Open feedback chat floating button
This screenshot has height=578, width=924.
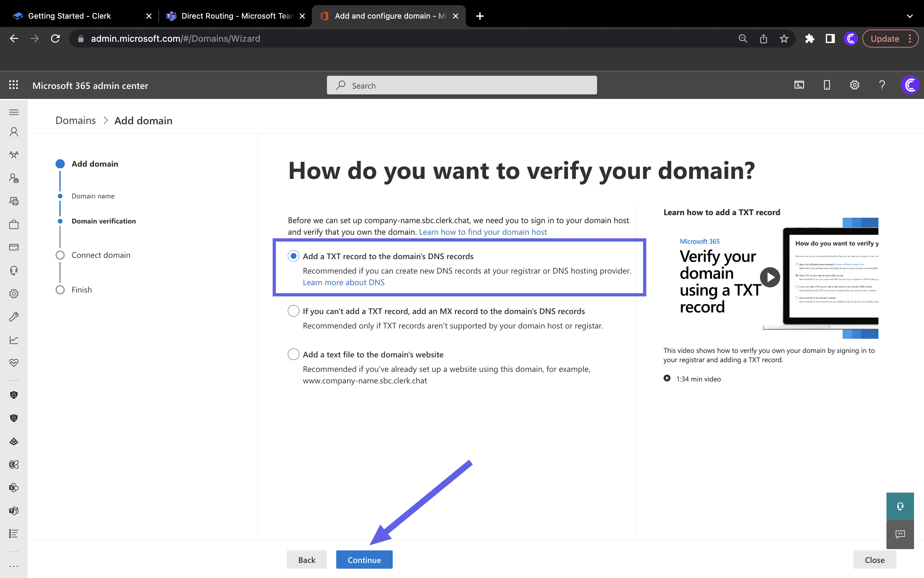pyautogui.click(x=900, y=534)
